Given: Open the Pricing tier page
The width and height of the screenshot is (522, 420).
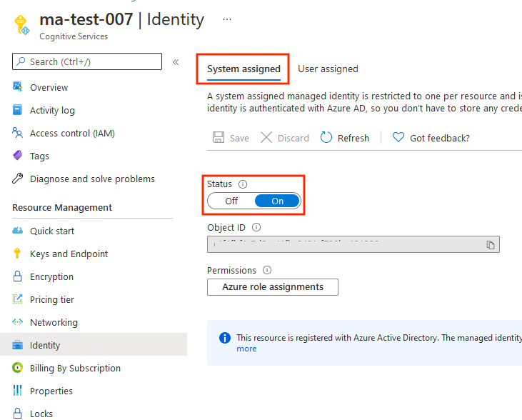Looking at the screenshot, I should click(x=51, y=299).
